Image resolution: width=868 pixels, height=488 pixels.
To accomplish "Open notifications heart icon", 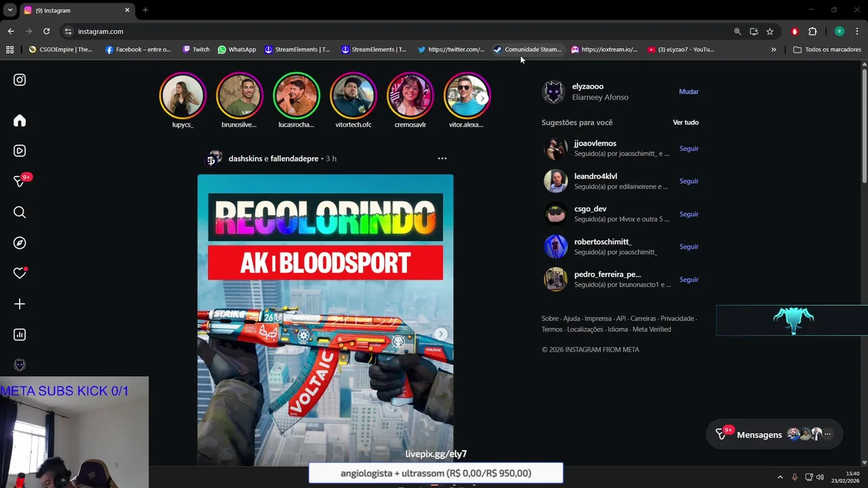I will point(20,273).
